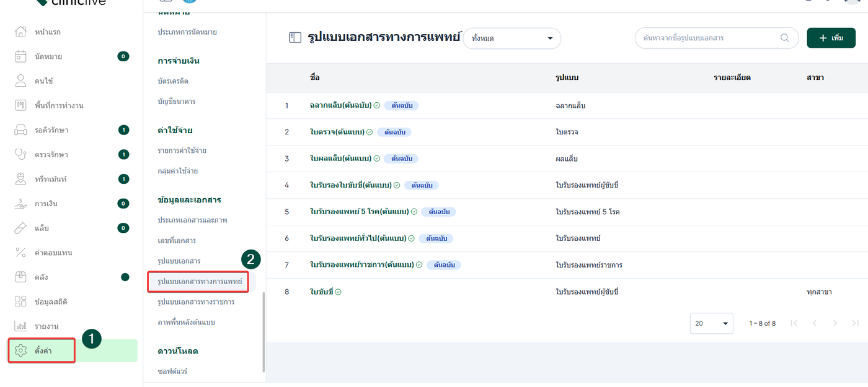
Task: Click the sofa icon for รอคิวรักษา
Action: coord(20,130)
